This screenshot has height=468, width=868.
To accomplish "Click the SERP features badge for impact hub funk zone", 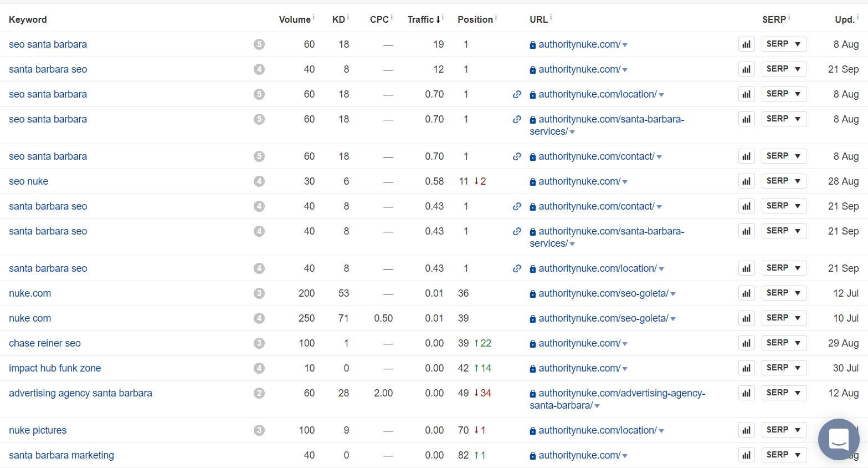I will [x=259, y=368].
